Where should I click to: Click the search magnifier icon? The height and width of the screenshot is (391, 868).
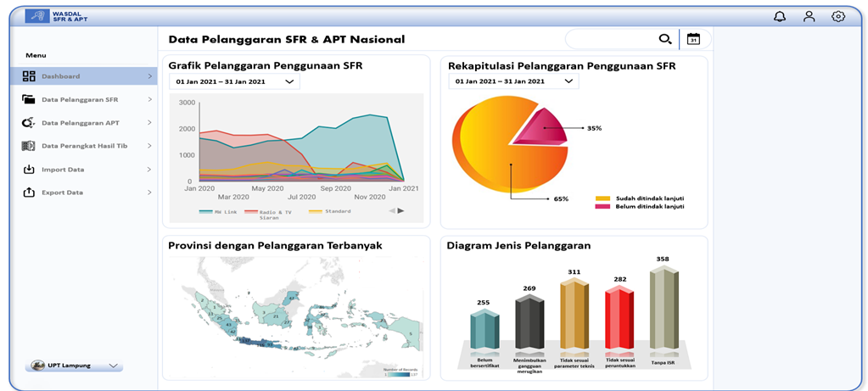point(665,39)
